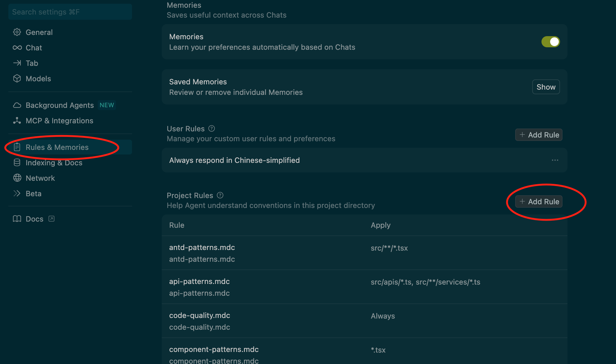The width and height of the screenshot is (616, 364).
Task: Show the Saved Memories list
Action: [546, 87]
